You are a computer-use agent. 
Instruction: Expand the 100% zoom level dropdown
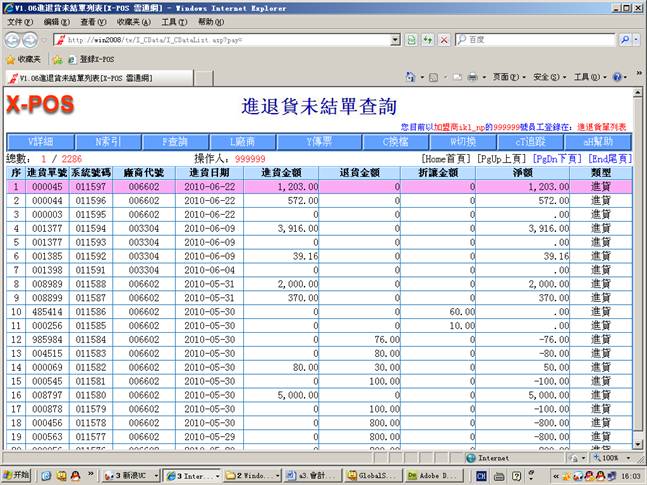pyautogui.click(x=626, y=457)
